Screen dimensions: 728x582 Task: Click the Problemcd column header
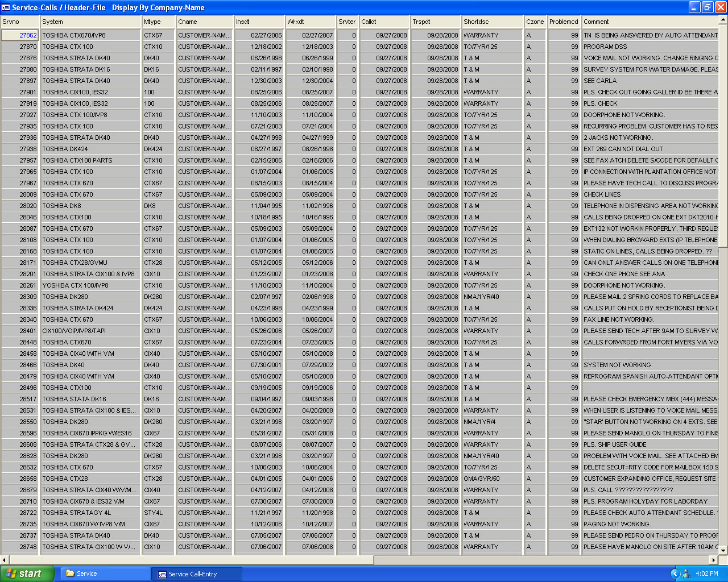564,22
